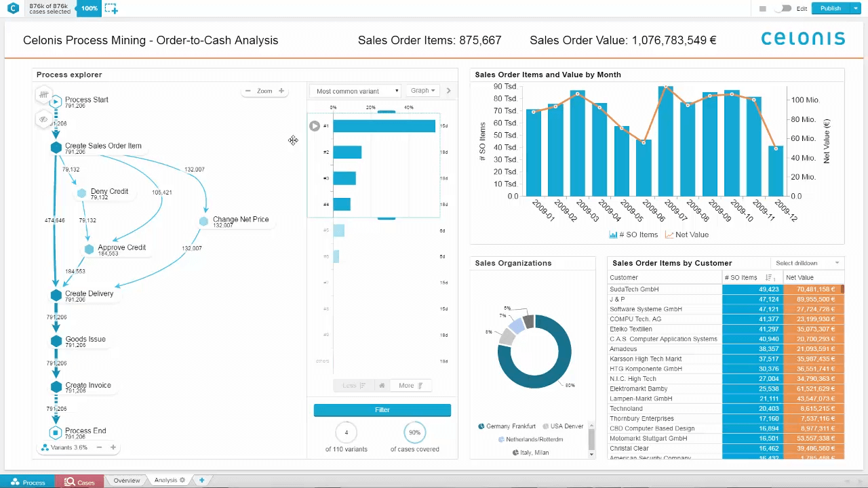This screenshot has height=488, width=868.
Task: Select the Process Start node icon
Action: 56,102
